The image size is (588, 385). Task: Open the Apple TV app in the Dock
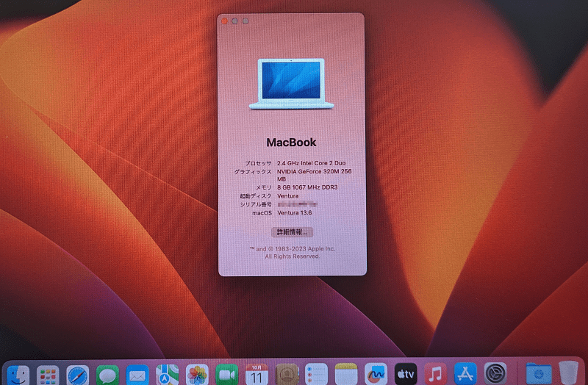406,375
